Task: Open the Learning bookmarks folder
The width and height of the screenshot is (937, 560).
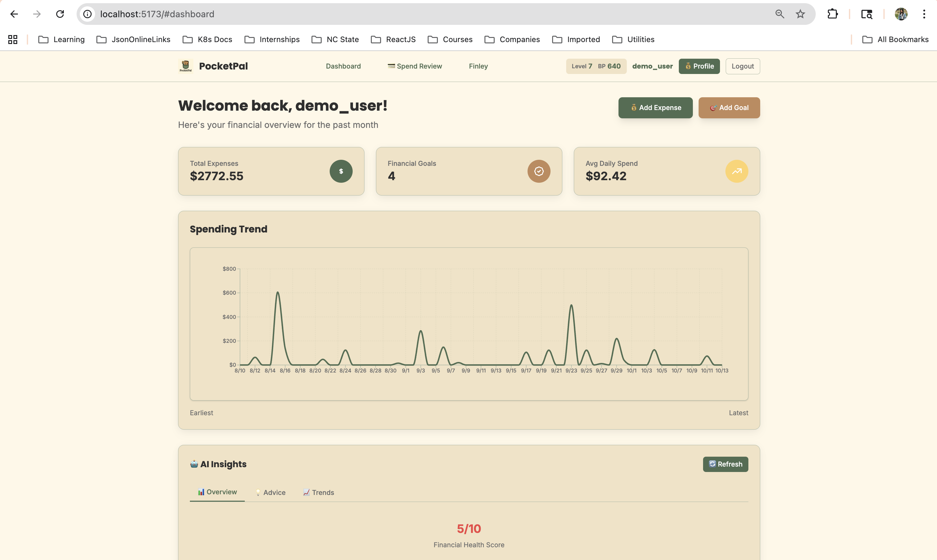Action: click(x=62, y=39)
